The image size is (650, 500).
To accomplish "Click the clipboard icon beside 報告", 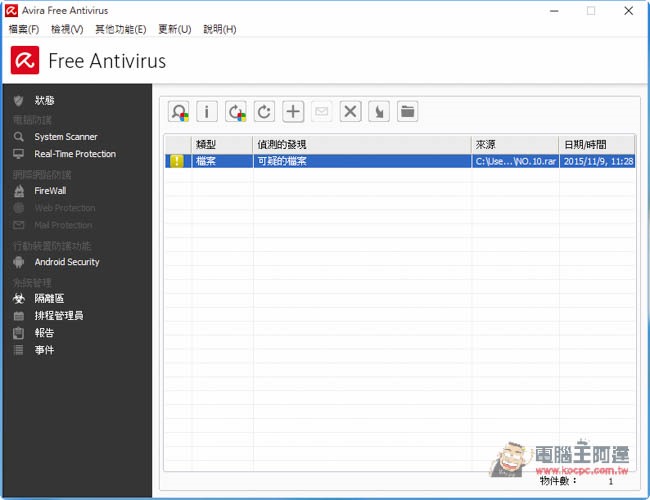I will [x=18, y=333].
